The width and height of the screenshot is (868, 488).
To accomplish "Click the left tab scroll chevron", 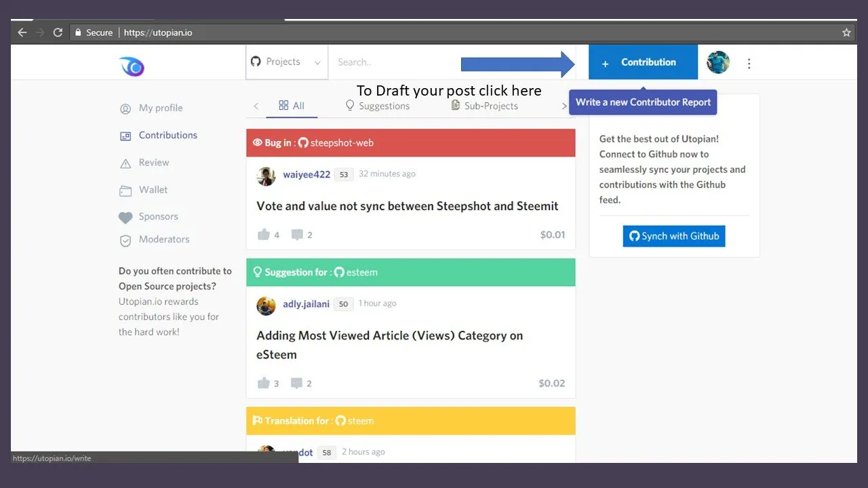I will click(x=256, y=106).
